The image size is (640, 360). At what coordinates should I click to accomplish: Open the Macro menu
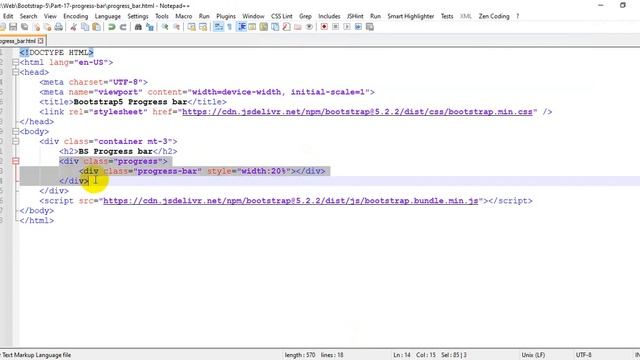184,16
